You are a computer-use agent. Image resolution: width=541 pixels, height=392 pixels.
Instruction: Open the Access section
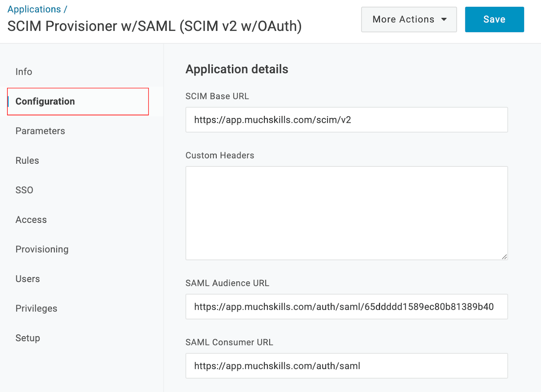(31, 220)
